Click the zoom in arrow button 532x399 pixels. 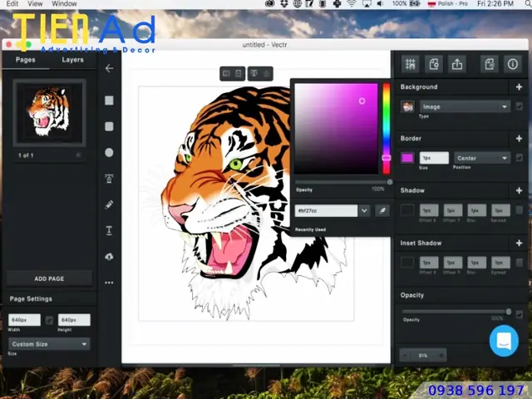point(441,356)
